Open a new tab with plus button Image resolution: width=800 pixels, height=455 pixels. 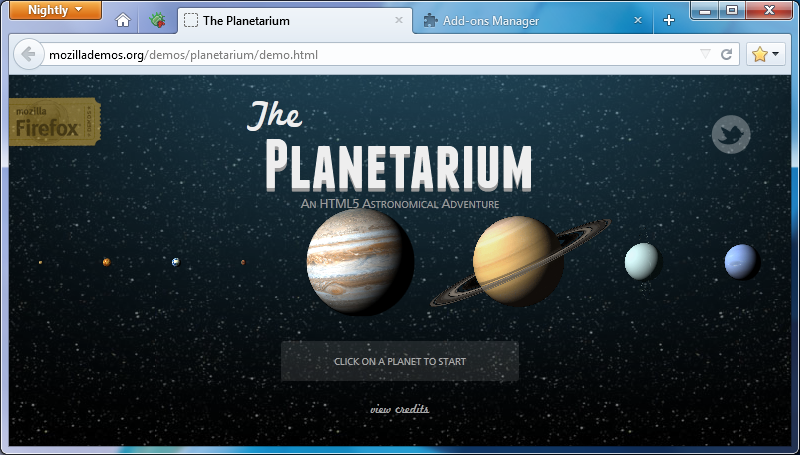[x=669, y=20]
